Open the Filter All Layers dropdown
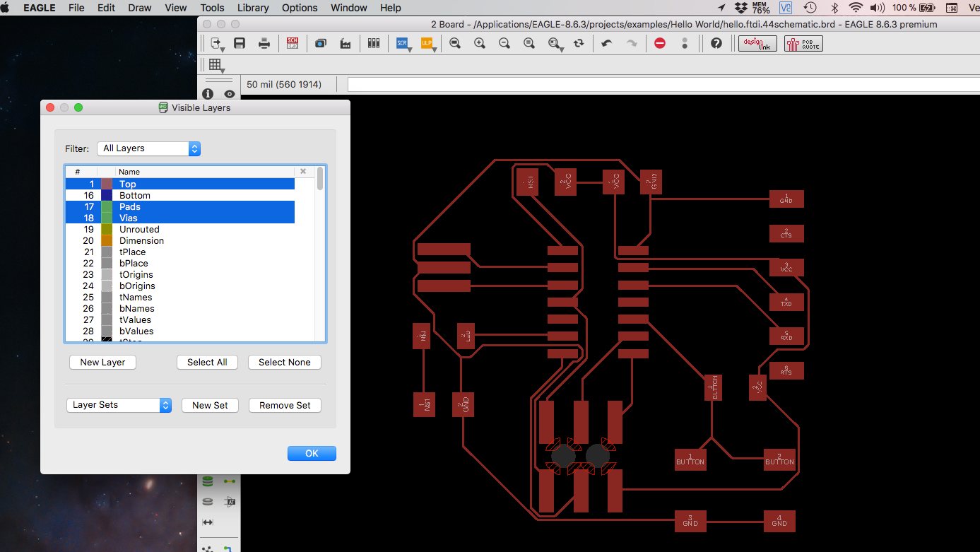The image size is (980, 552). [148, 148]
